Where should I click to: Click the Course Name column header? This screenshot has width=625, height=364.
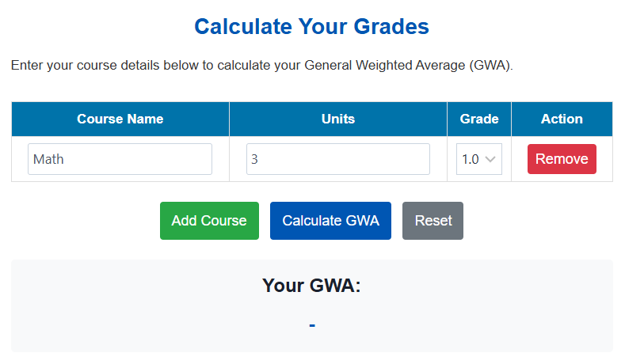(120, 119)
